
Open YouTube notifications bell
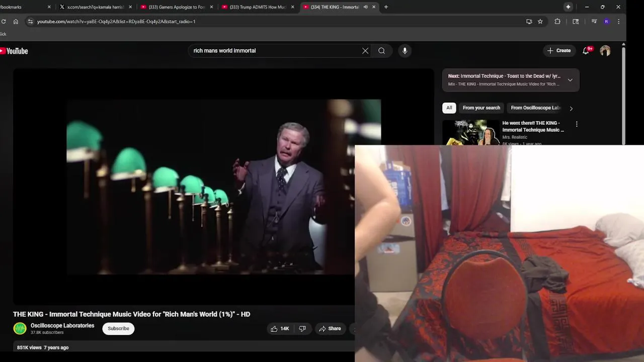pyautogui.click(x=586, y=51)
